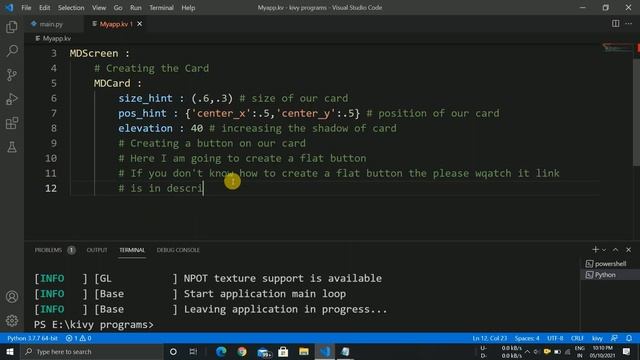The height and width of the screenshot is (360, 640).
Task: Open the Manage gear settings icon
Action: tap(12, 320)
